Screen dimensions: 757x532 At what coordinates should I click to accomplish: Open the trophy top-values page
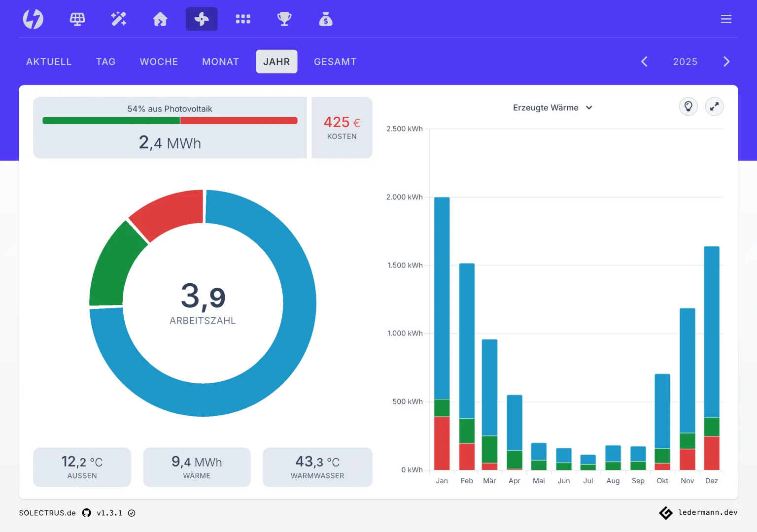pos(284,19)
